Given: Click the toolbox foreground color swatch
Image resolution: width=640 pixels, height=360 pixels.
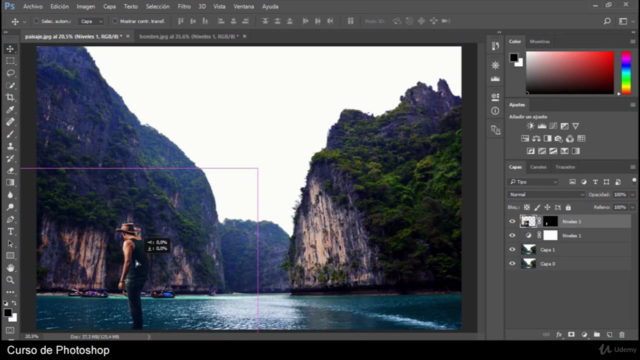Looking at the screenshot, I should point(8,313).
